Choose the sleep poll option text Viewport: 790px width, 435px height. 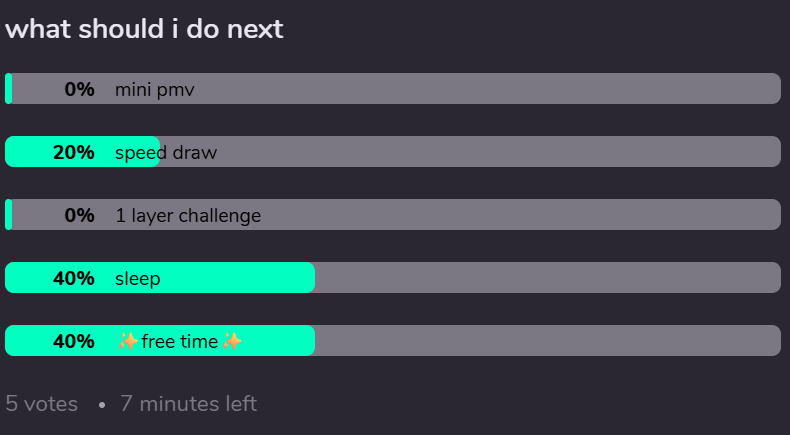click(138, 279)
